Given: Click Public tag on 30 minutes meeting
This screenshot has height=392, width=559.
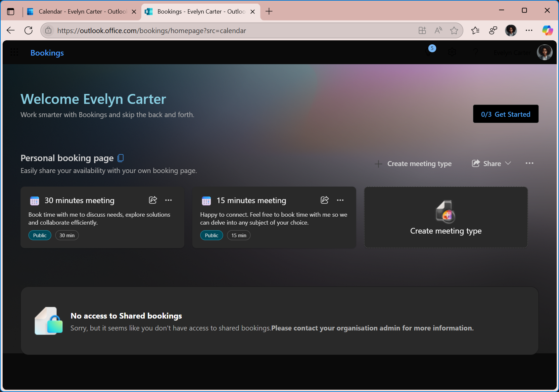Looking at the screenshot, I should [40, 235].
